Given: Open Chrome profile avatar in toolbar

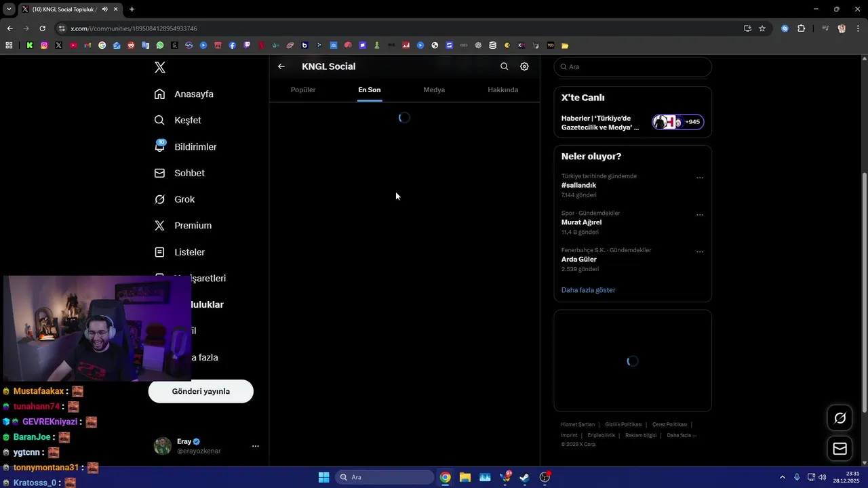Looking at the screenshot, I should click(x=842, y=28).
